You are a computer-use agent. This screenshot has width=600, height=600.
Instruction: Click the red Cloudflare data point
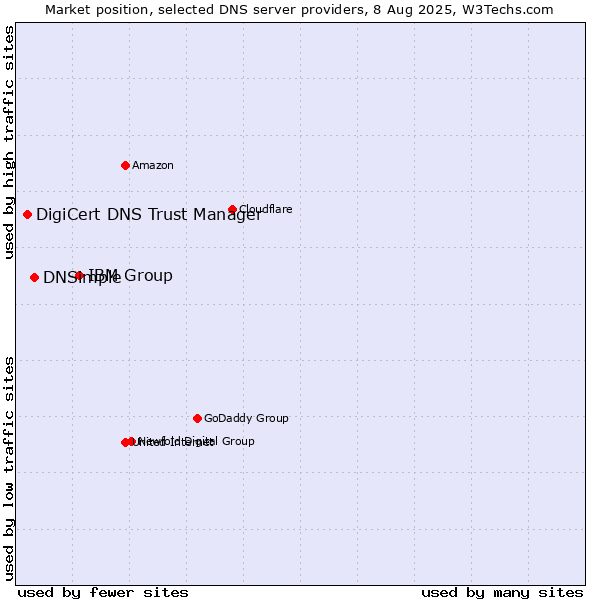pyautogui.click(x=232, y=209)
